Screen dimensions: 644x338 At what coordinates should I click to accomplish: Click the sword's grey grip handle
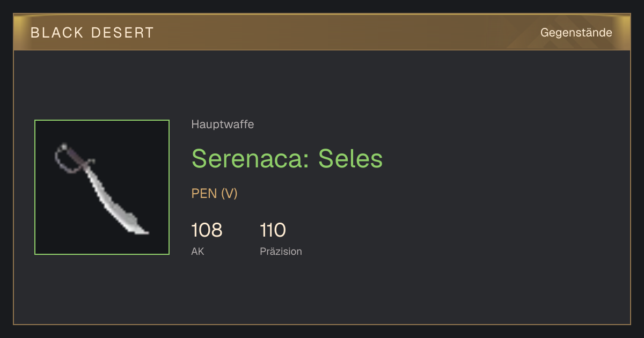click(76, 156)
